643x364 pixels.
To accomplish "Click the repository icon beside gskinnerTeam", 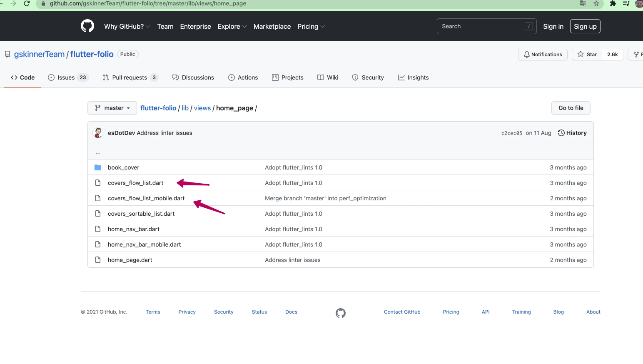I will [x=7, y=54].
